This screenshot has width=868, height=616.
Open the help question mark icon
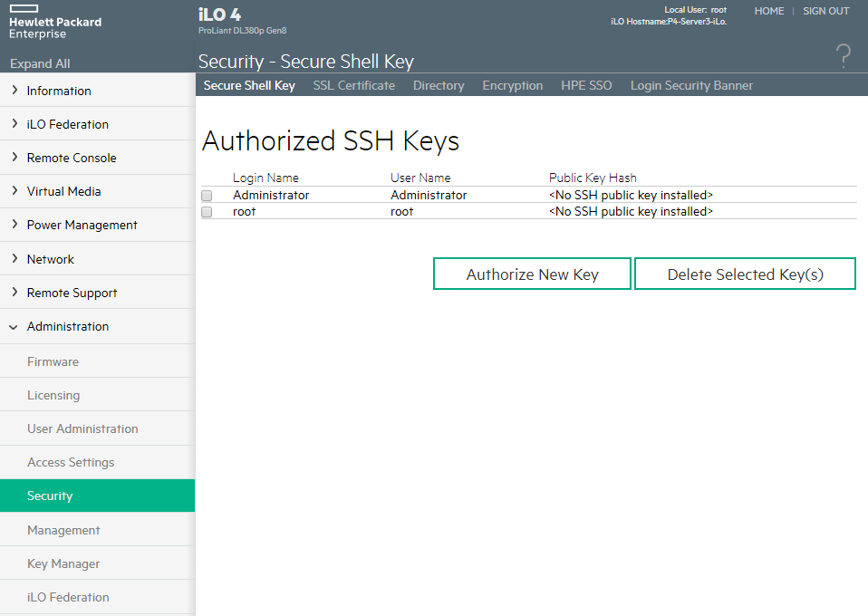844,56
